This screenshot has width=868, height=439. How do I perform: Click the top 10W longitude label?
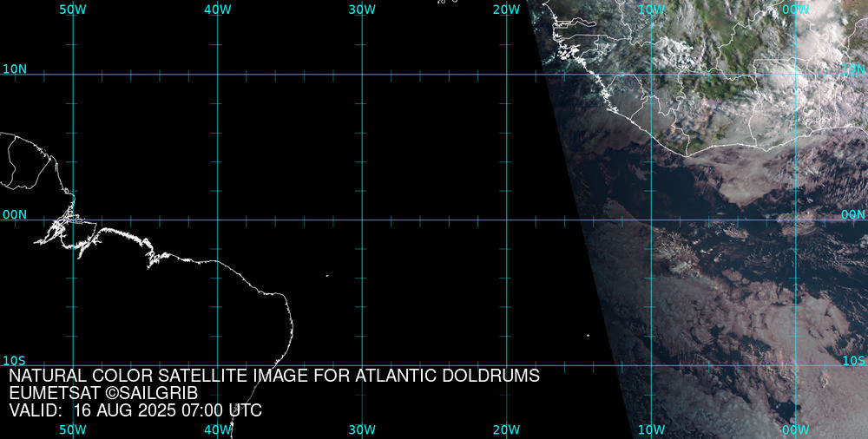pyautogui.click(x=651, y=10)
